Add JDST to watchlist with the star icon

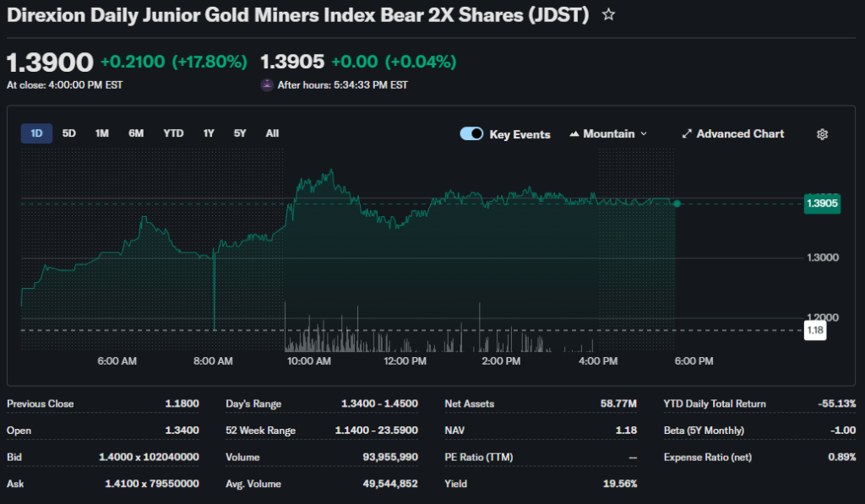click(x=608, y=15)
